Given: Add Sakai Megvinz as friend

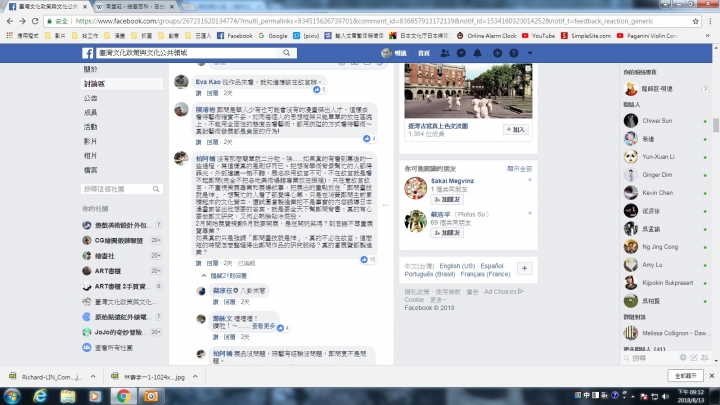Looking at the screenshot, I should coord(447,199).
